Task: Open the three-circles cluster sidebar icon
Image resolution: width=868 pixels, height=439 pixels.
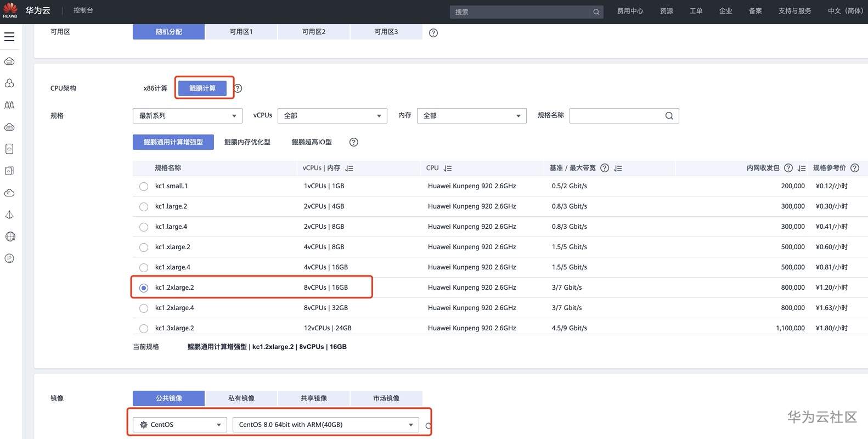Action: click(x=9, y=83)
